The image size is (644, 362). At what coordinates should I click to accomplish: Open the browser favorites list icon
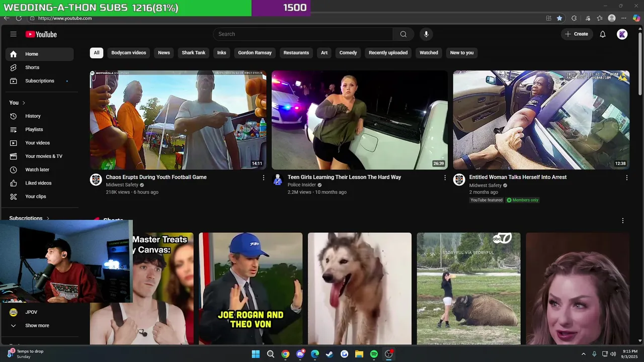pyautogui.click(x=600, y=18)
